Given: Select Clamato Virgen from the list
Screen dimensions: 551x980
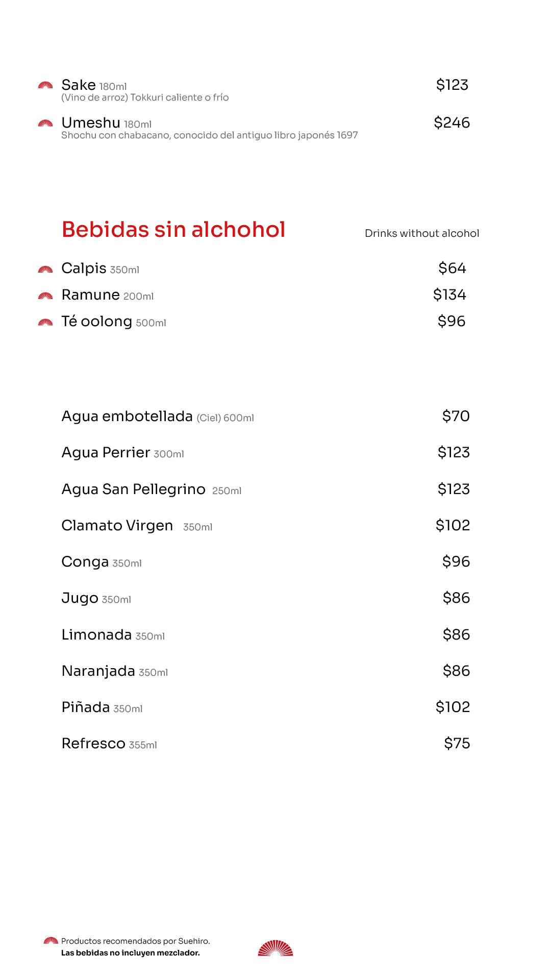Looking at the screenshot, I should [x=117, y=526].
